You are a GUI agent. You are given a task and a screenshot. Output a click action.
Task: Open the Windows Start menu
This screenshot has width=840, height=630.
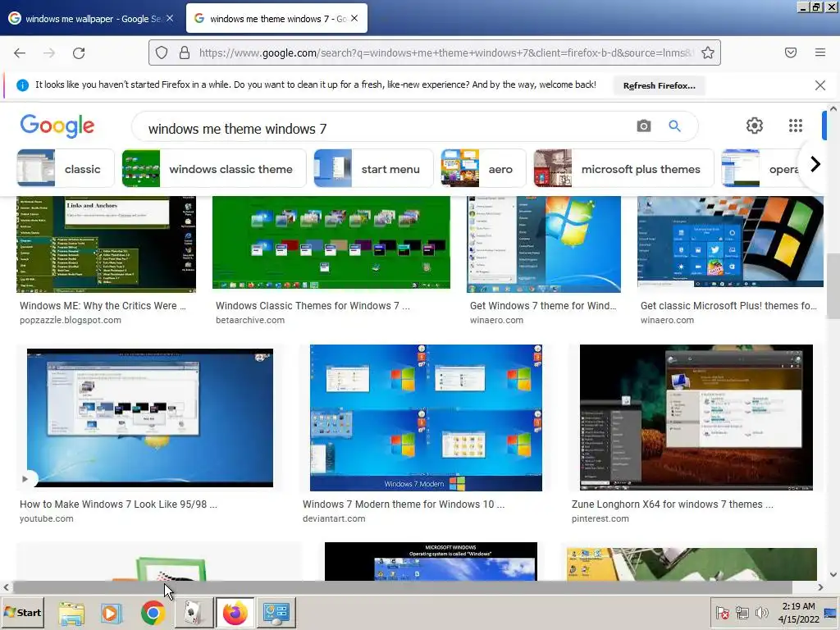[x=22, y=612]
